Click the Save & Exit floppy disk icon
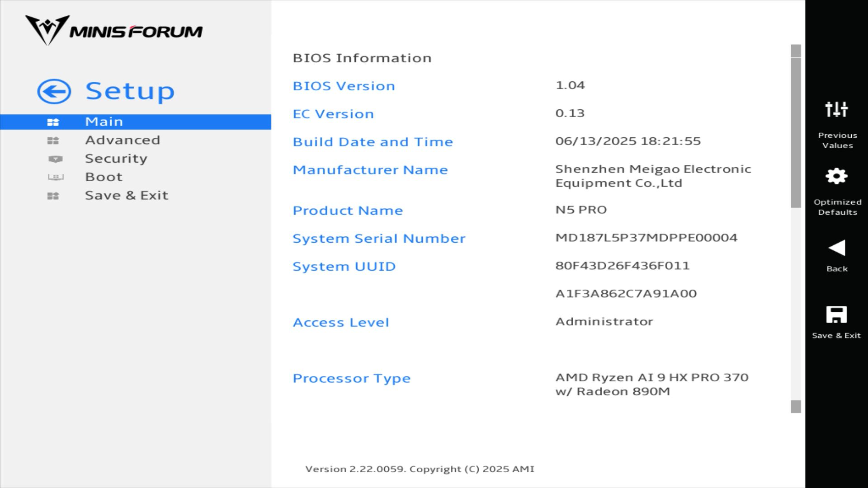The height and width of the screenshot is (488, 868). 836,314
